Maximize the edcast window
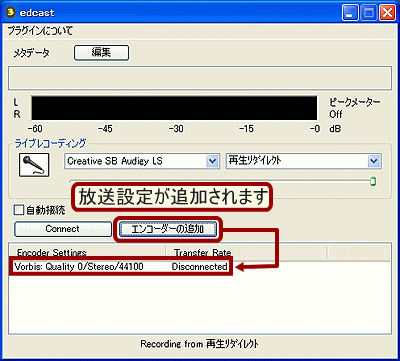The height and width of the screenshot is (361, 400). (x=369, y=14)
